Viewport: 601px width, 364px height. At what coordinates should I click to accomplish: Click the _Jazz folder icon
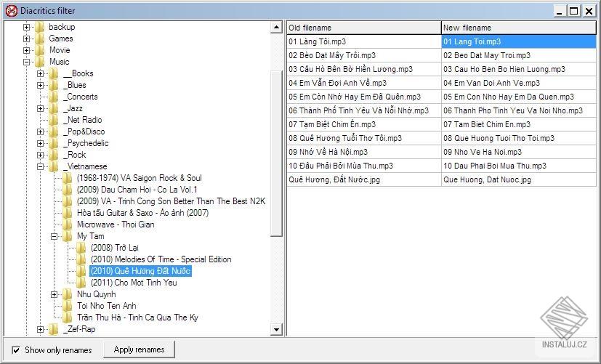click(54, 108)
